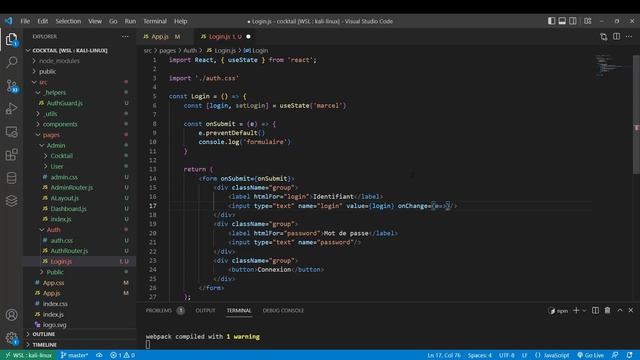Select the Auth breadcrumb segment
Image resolution: width=640 pixels, height=360 pixels.
[x=190, y=51]
